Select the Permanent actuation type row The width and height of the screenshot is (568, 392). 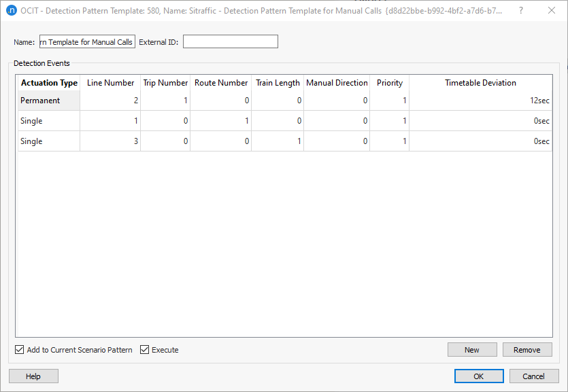[x=48, y=100]
